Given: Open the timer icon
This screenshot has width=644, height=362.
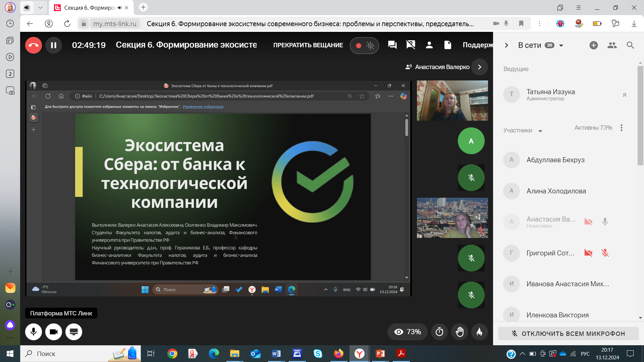Looking at the screenshot, I should point(439,332).
